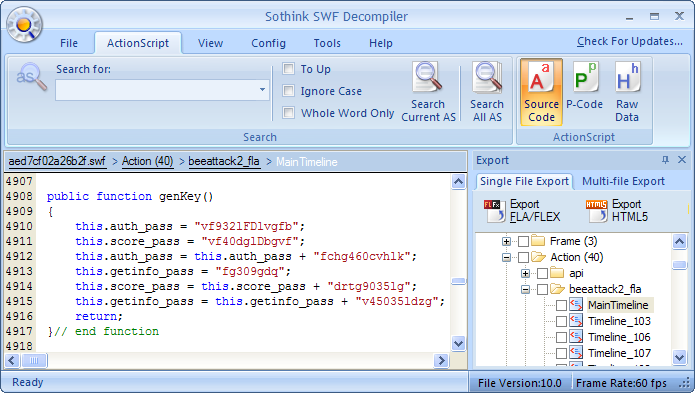The width and height of the screenshot is (695, 393).
Task: Click the export tree scroll up arrow
Action: [x=679, y=241]
